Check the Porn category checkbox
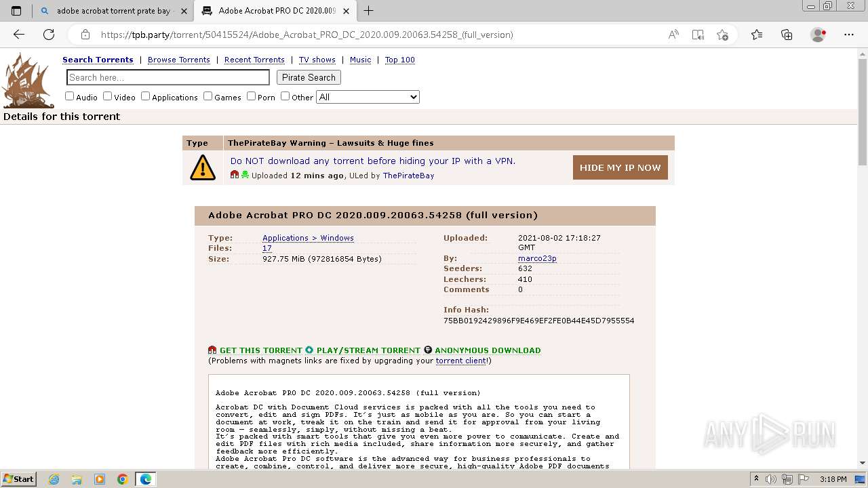Screen dimensions: 868x488 [x=251, y=96]
